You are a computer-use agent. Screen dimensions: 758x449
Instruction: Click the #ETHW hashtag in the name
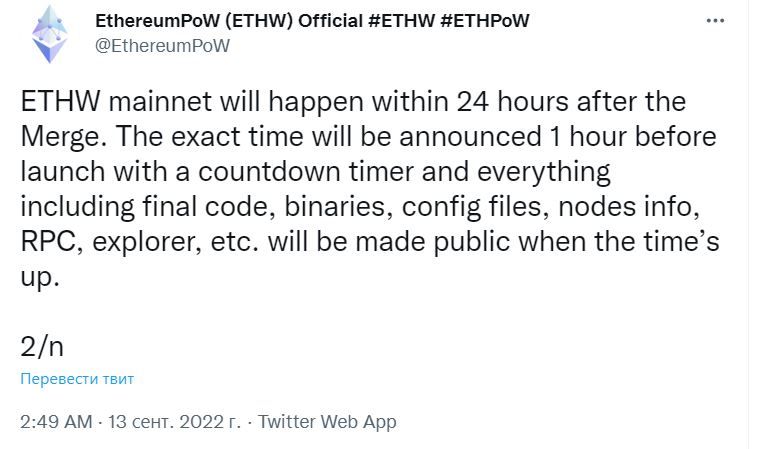tap(401, 21)
